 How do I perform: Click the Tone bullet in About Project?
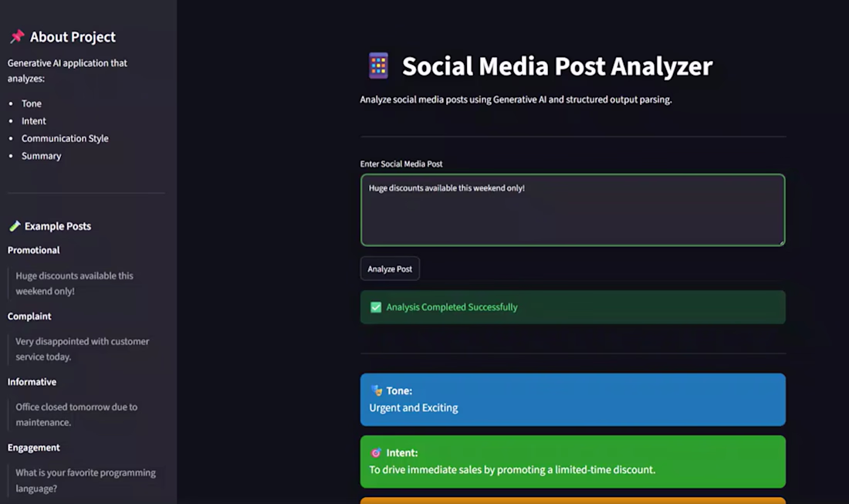(32, 103)
